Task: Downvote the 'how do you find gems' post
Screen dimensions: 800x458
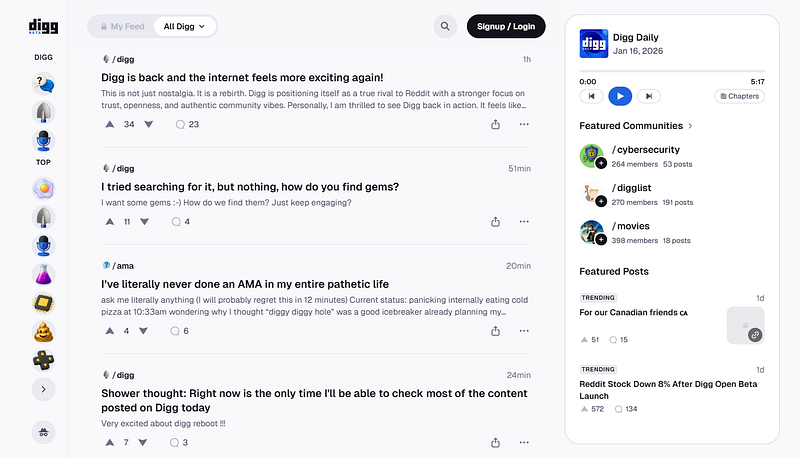Action: coord(145,222)
